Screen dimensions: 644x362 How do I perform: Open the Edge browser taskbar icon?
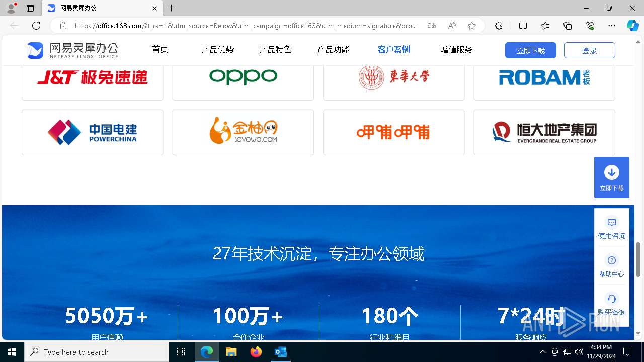point(207,352)
